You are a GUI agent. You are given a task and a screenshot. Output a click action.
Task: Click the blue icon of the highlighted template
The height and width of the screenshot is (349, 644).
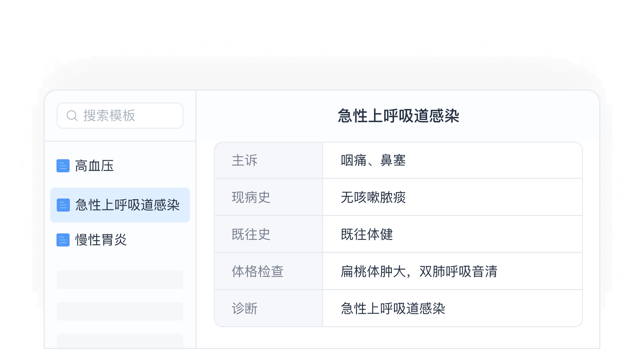[x=63, y=205]
